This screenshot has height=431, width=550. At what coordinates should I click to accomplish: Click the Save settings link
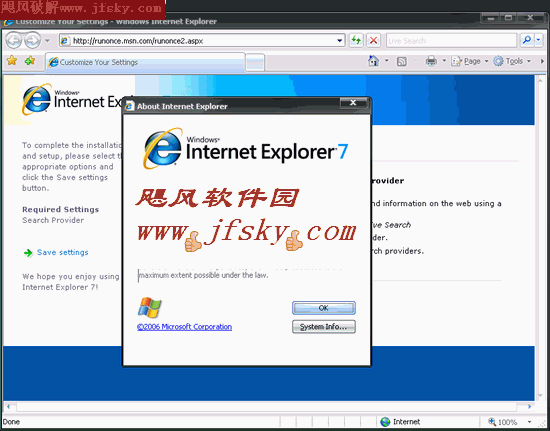(62, 252)
